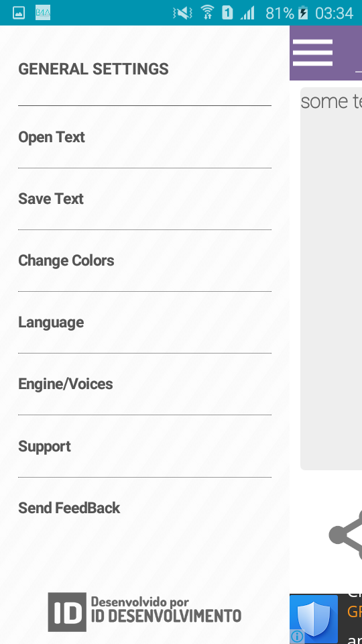The width and height of the screenshot is (362, 644).
Task: Open Change Colors settings
Action: [145, 260]
